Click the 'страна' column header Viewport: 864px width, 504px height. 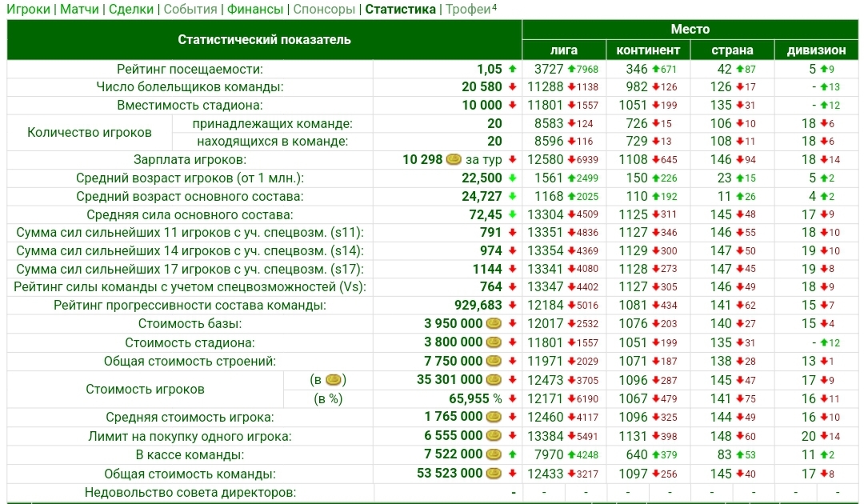[x=732, y=50]
